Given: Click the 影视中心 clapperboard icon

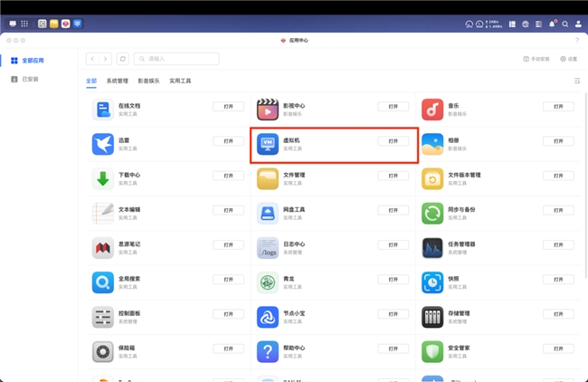Looking at the screenshot, I should (268, 110).
